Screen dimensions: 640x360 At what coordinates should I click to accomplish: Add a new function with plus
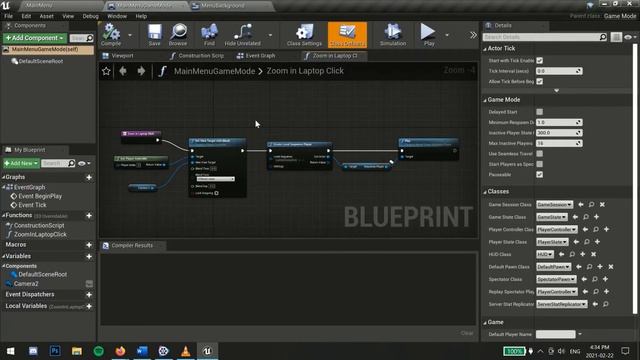89,216
